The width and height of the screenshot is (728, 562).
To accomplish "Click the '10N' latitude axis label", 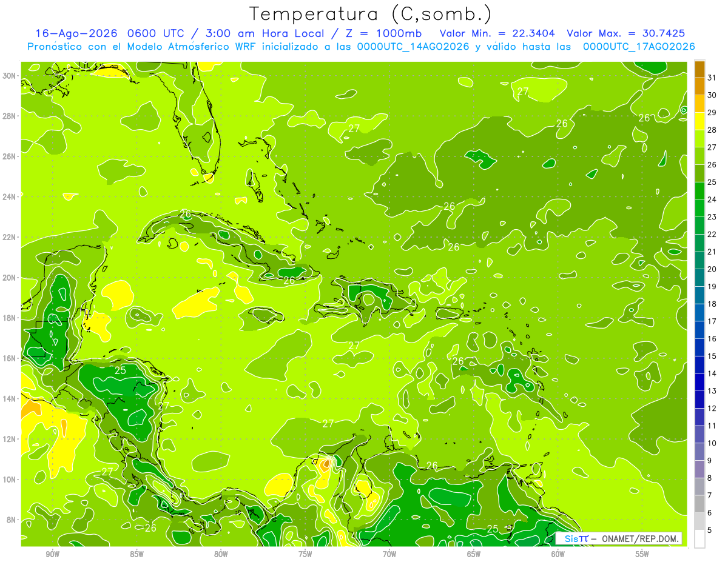I will coord(10,480).
